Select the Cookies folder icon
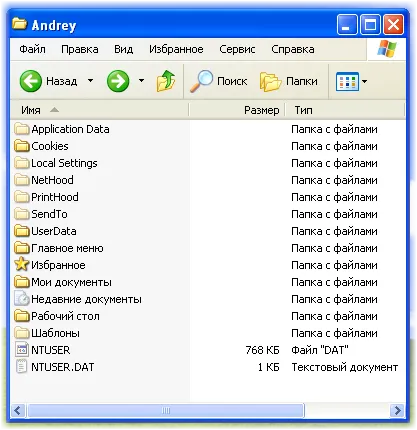 (x=22, y=146)
